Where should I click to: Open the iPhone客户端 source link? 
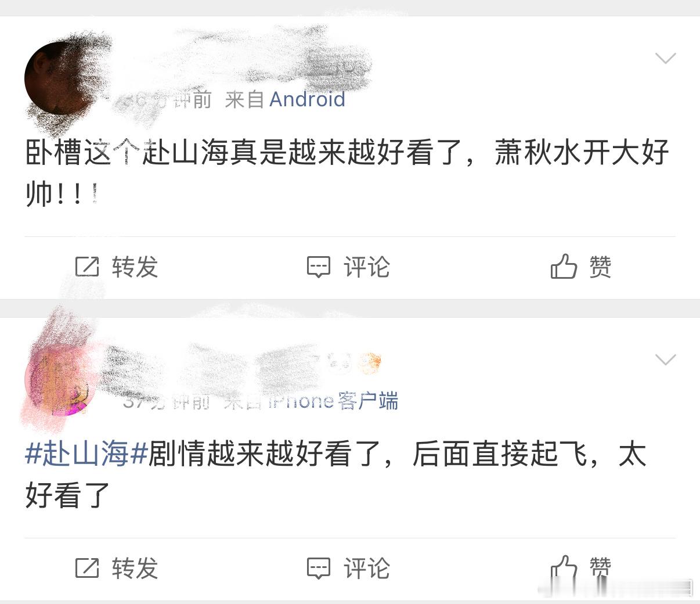tap(333, 401)
